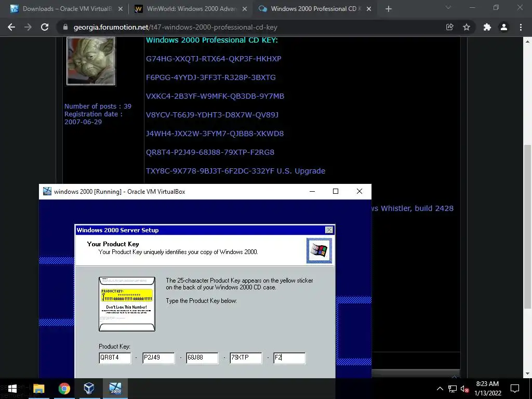The image size is (532, 399).
Task: Open the notification center icon
Action: 515,389
